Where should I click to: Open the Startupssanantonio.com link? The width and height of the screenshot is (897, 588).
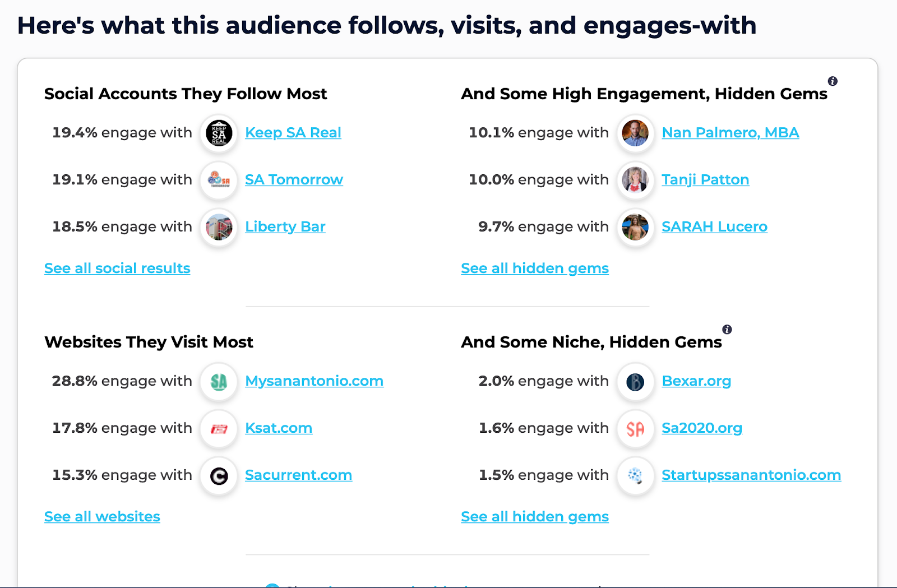(751, 475)
